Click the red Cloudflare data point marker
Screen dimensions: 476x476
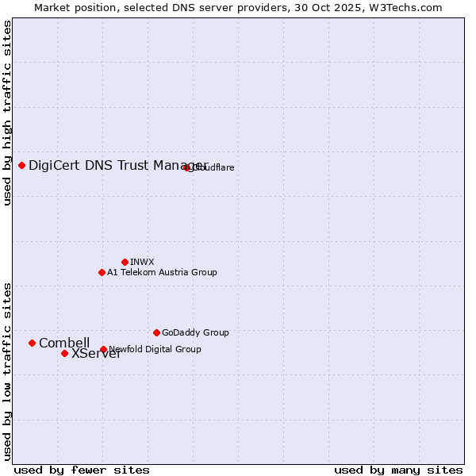click(187, 167)
